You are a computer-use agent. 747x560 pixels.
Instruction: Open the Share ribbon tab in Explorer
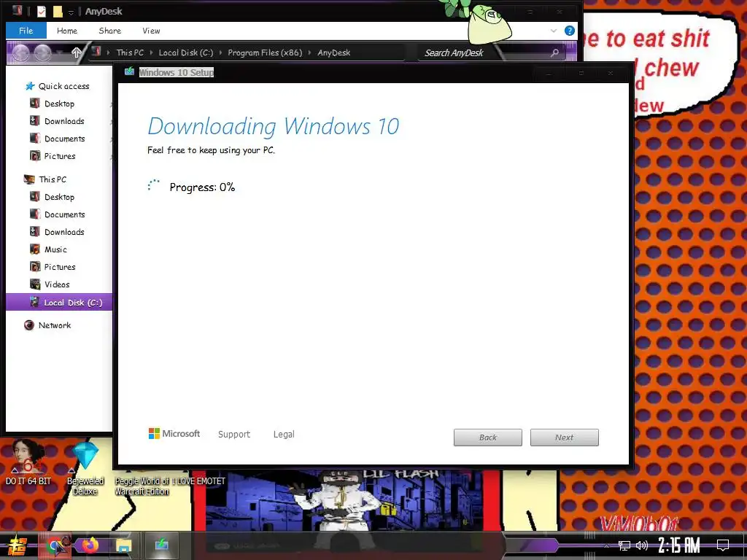109,31
